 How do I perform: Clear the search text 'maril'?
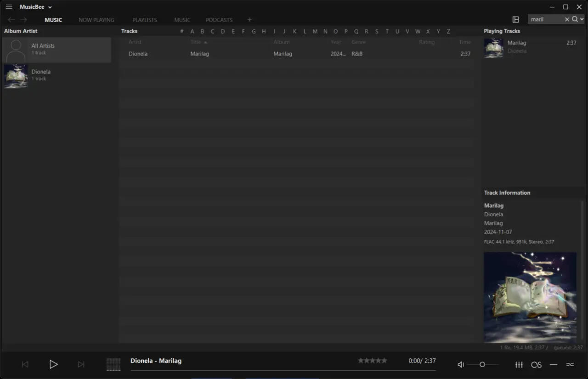point(567,19)
